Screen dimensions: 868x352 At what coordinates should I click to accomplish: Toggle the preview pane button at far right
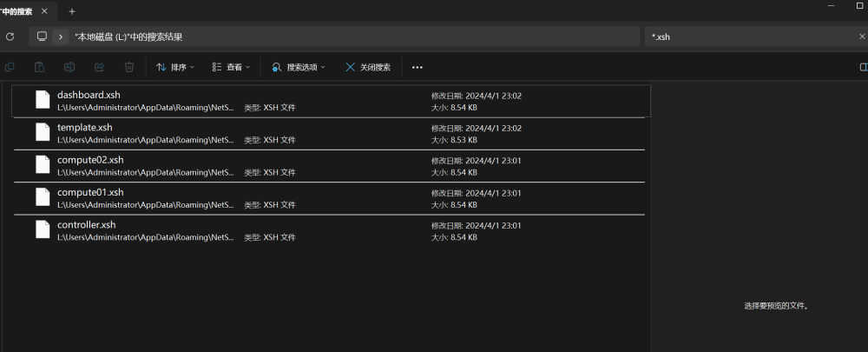click(x=862, y=67)
